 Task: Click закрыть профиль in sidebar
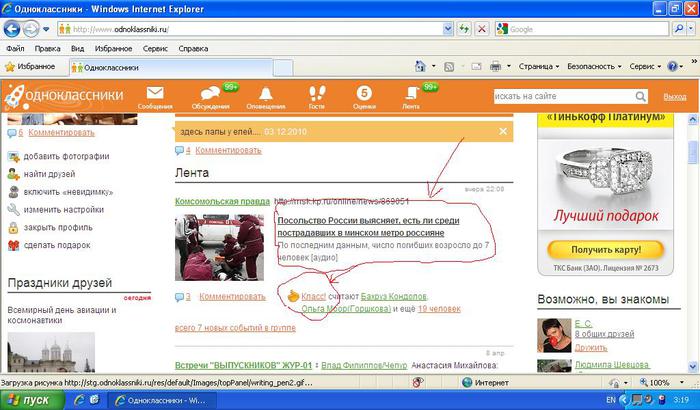[x=58, y=227]
